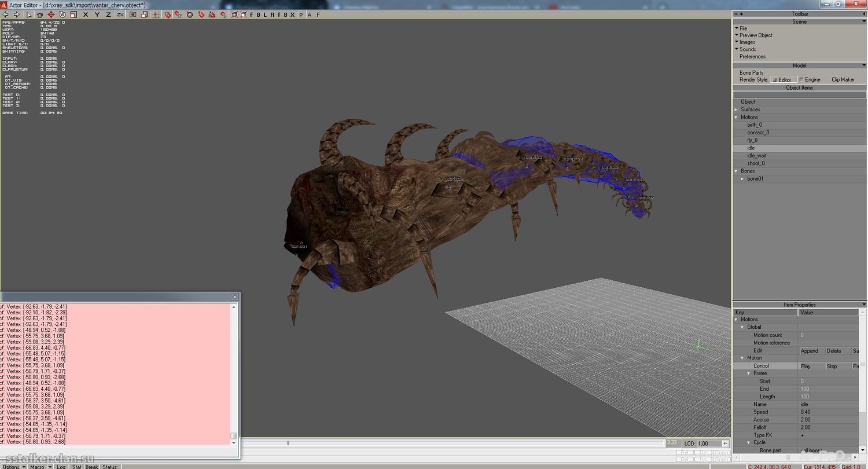Viewport: 868px width, 469px height.
Task: Click the motion timeline slider track
Action: [453, 443]
